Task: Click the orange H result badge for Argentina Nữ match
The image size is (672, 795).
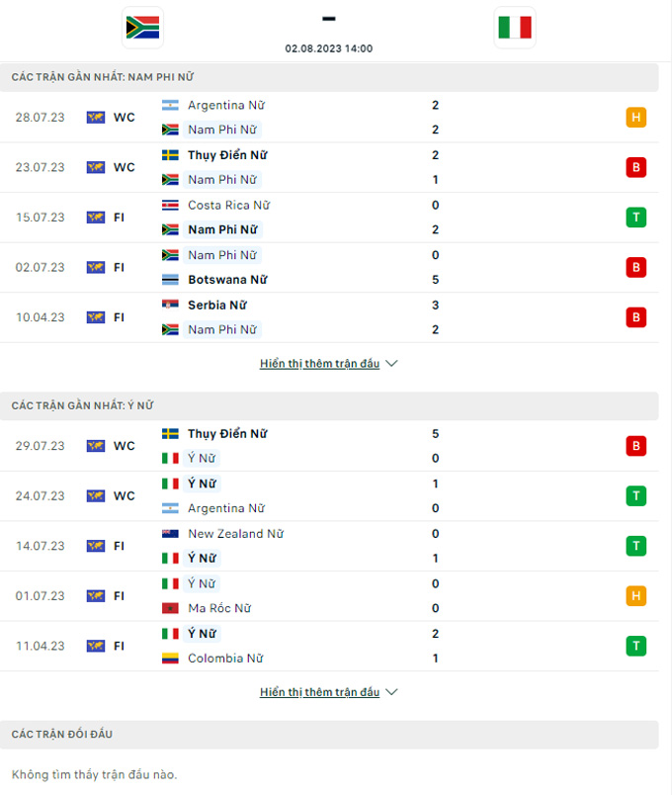Action: point(635,118)
